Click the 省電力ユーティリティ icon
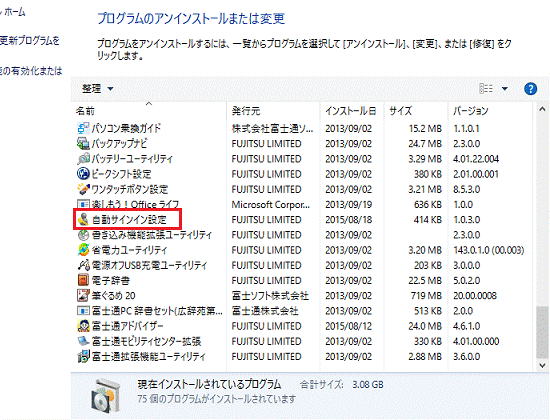The width and height of the screenshot is (550, 420). (83, 250)
